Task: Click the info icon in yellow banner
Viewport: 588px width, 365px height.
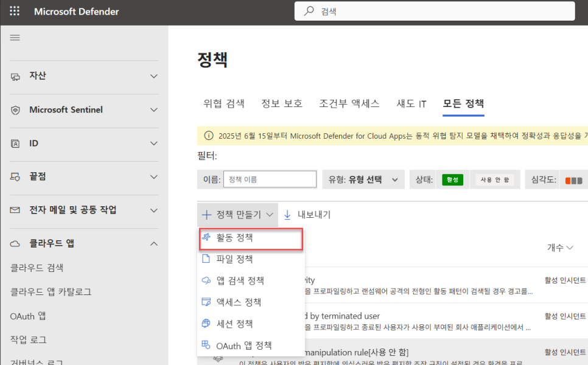Action: (209, 136)
